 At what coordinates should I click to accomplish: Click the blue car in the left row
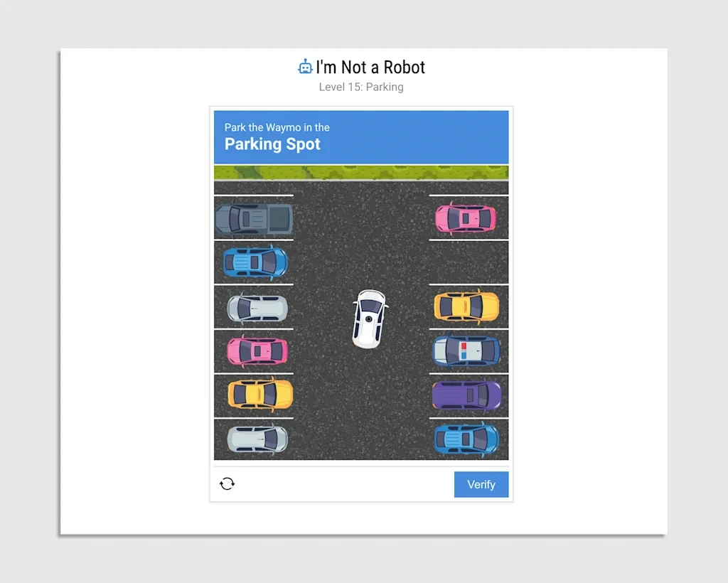point(255,262)
